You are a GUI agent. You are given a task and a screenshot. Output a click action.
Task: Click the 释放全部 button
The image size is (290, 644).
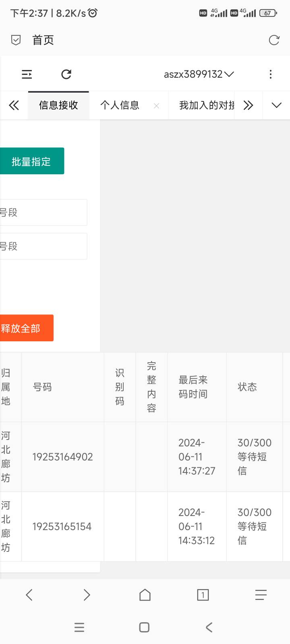[27, 328]
